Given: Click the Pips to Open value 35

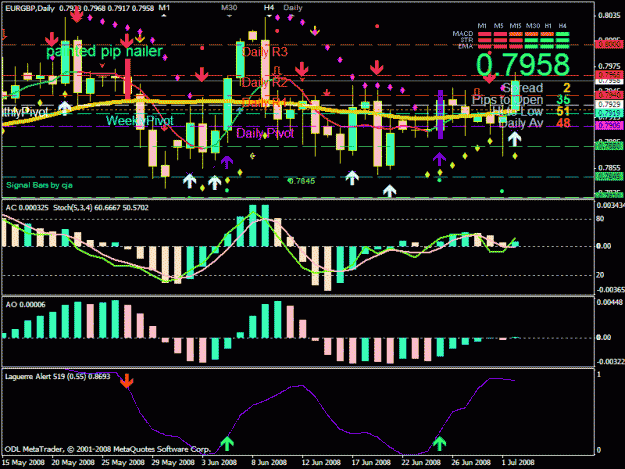Looking at the screenshot, I should pyautogui.click(x=563, y=100).
